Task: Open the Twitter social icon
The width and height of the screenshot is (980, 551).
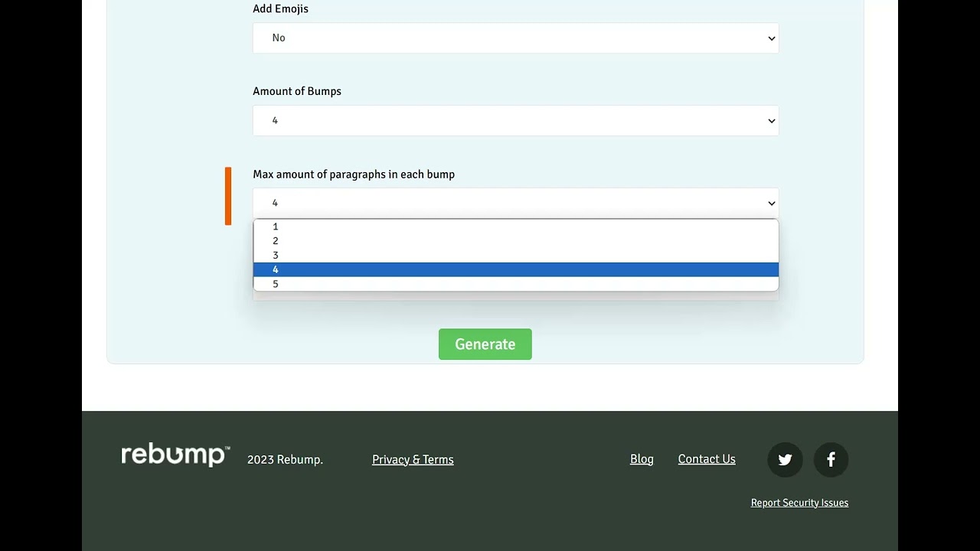Action: click(x=785, y=460)
